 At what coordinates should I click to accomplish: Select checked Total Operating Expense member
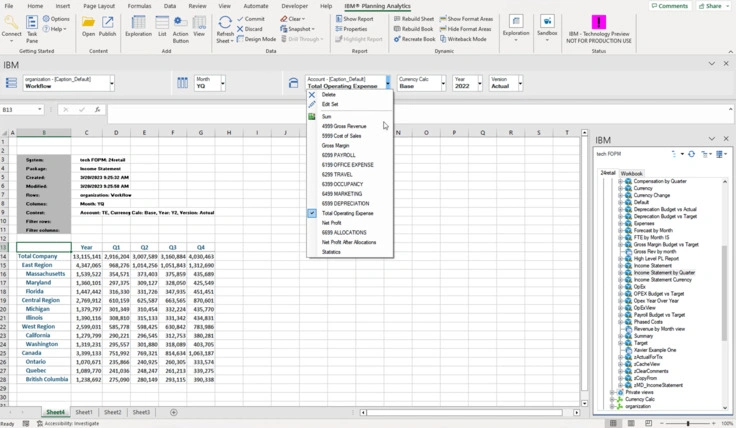[x=347, y=213]
